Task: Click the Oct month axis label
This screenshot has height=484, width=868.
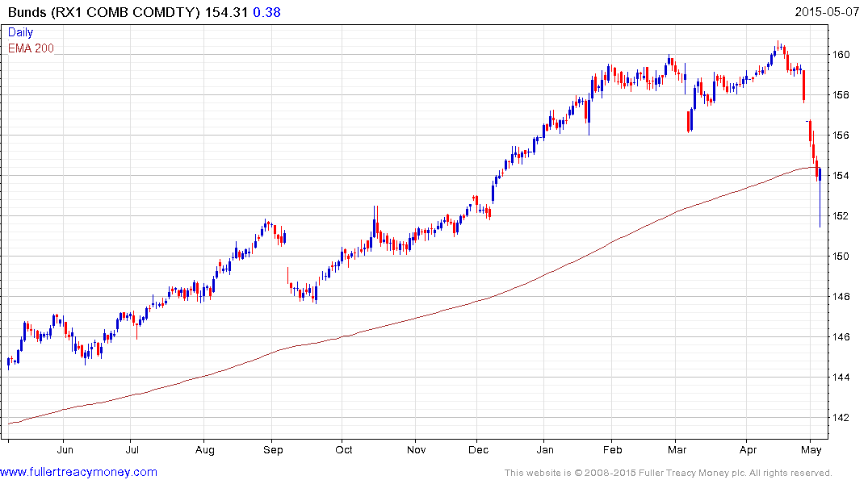Action: pos(344,449)
